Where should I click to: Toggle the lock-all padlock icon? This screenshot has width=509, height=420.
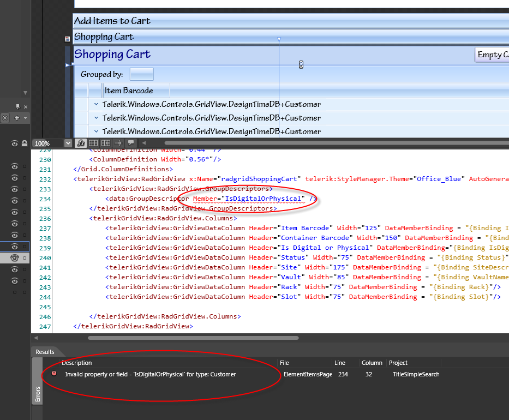click(x=25, y=143)
